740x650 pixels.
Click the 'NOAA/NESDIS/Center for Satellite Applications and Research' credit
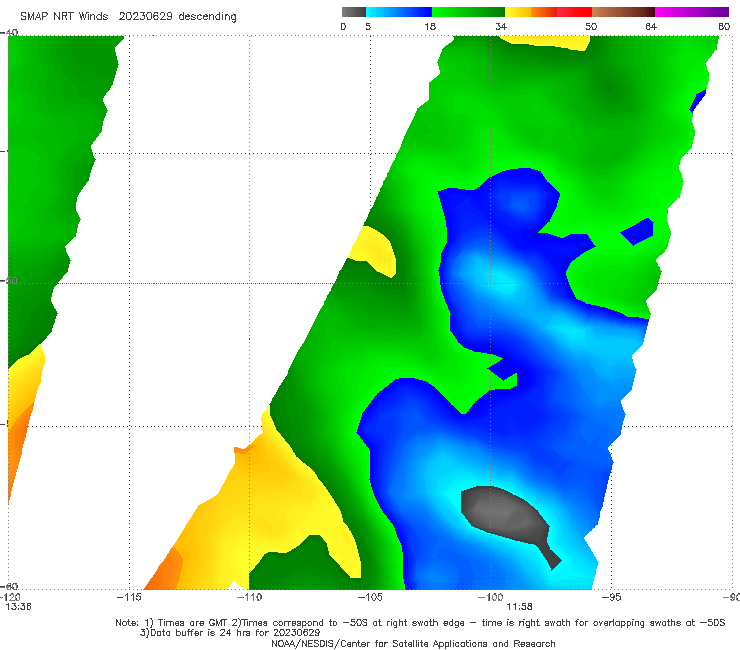413,644
